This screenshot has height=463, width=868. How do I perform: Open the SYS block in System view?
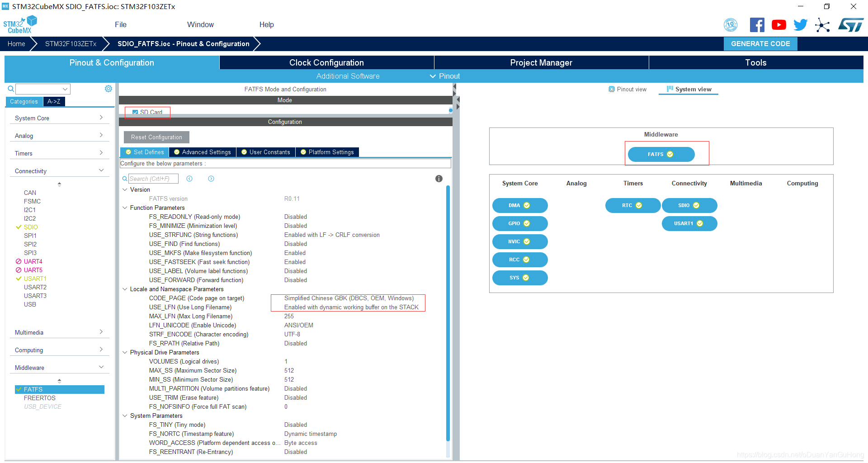(520, 278)
